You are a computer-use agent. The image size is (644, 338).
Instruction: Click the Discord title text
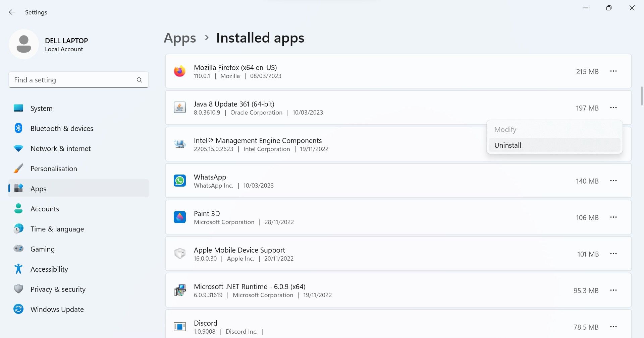click(206, 323)
